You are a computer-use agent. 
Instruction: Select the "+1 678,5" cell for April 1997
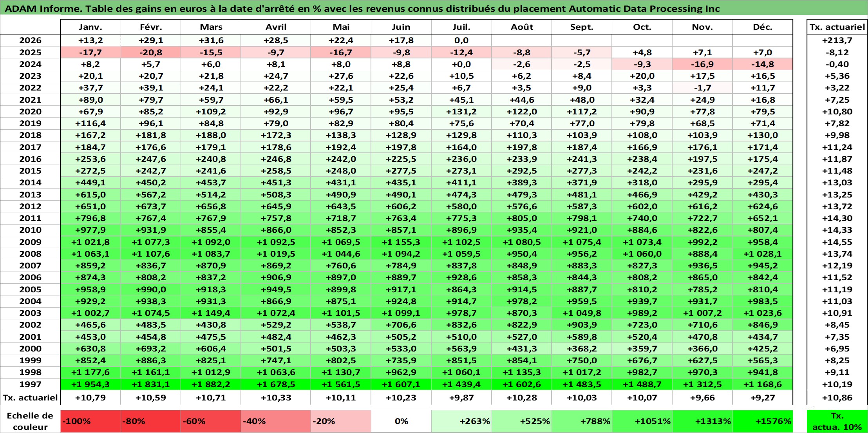click(x=276, y=384)
